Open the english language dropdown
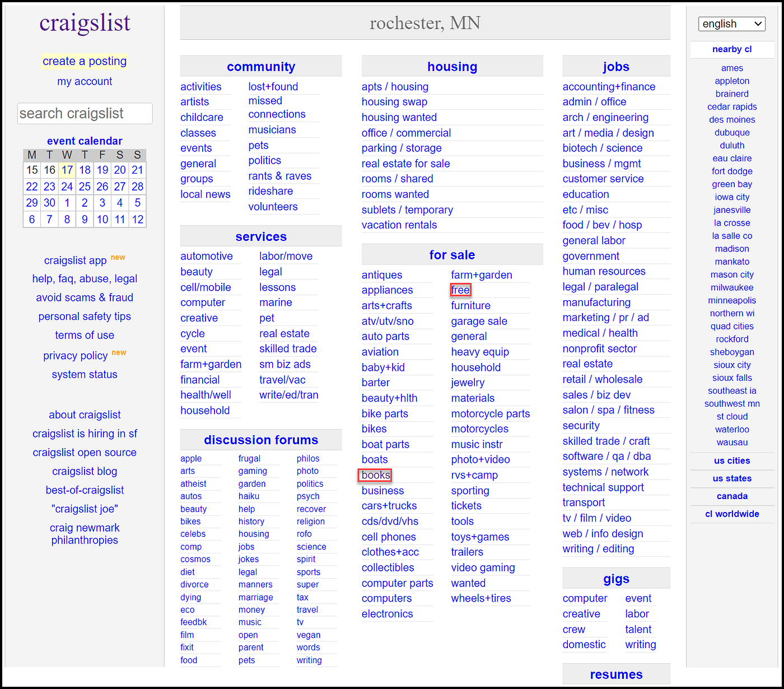 [732, 24]
